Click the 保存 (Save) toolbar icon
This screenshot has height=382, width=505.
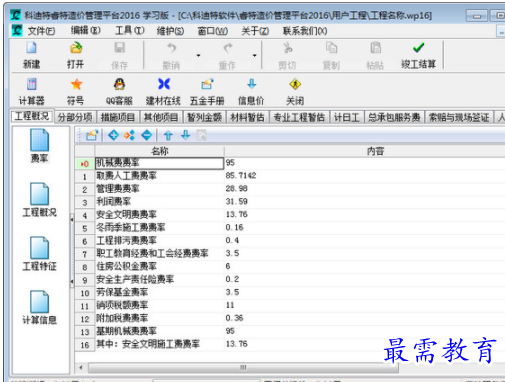coord(119,48)
